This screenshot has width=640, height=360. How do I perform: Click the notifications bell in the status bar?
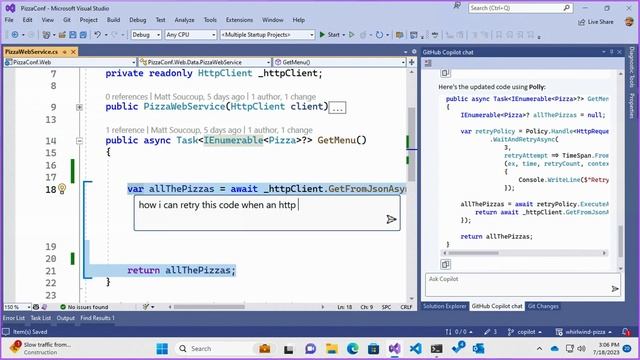point(626,331)
